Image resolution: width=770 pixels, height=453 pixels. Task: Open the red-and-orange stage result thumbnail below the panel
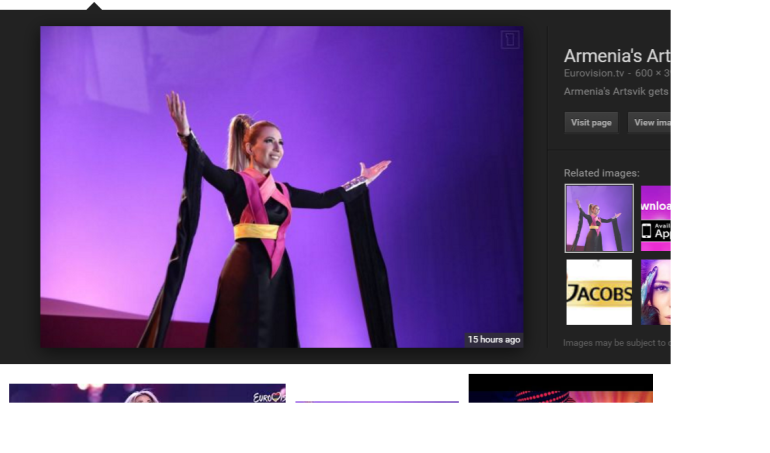pyautogui.click(x=560, y=388)
